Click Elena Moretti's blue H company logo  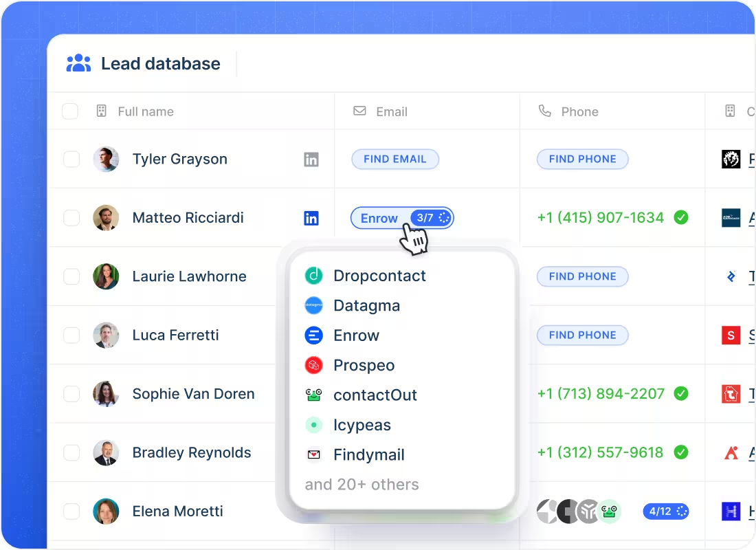pyautogui.click(x=731, y=511)
